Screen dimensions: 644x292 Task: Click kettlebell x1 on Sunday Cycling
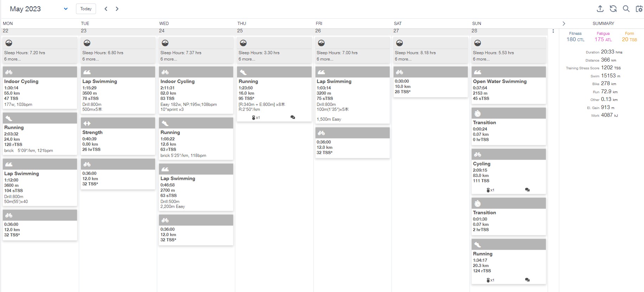coord(490,190)
